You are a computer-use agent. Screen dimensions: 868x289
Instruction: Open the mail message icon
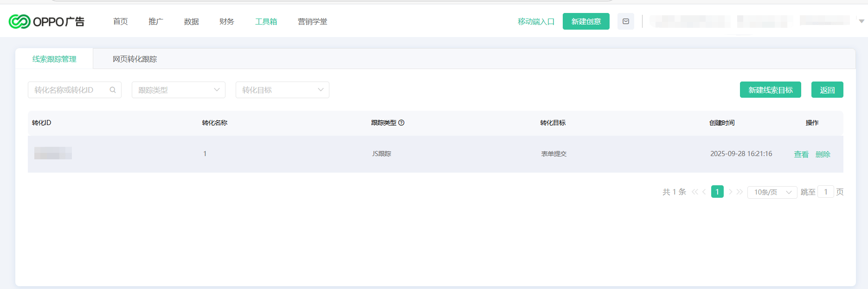(625, 21)
